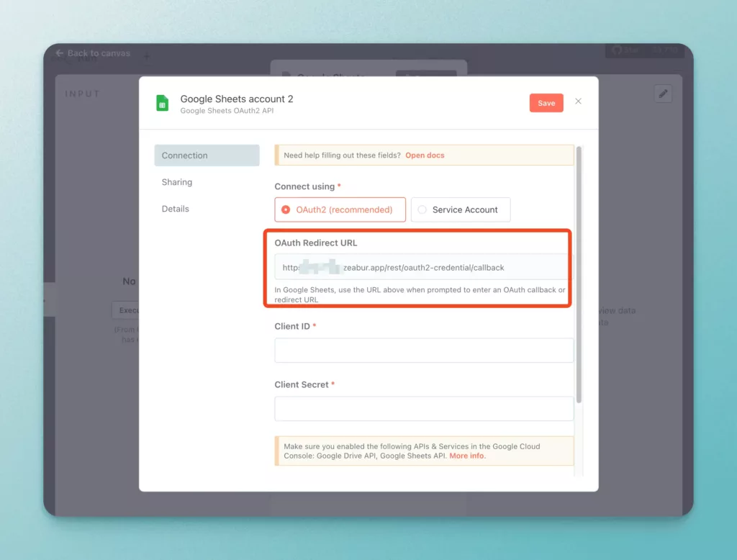Go back to canvas via arrow link
Viewport: 737px width, 560px height.
click(x=93, y=53)
